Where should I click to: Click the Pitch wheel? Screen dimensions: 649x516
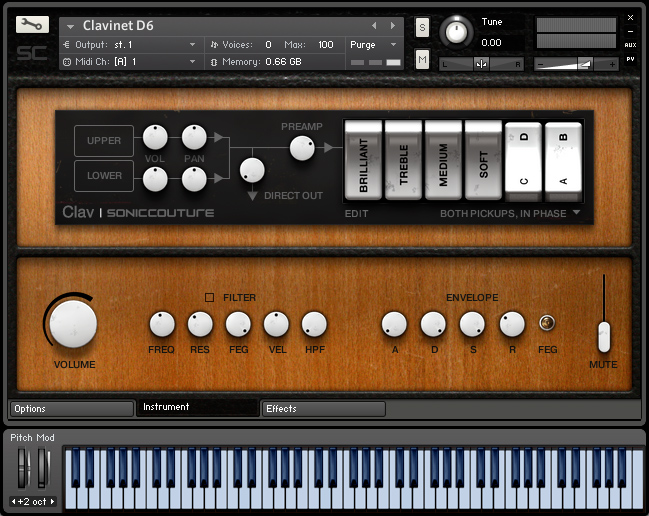click(x=24, y=469)
